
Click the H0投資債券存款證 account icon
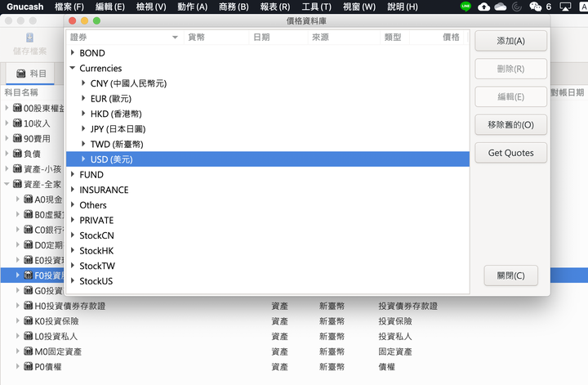tap(28, 306)
